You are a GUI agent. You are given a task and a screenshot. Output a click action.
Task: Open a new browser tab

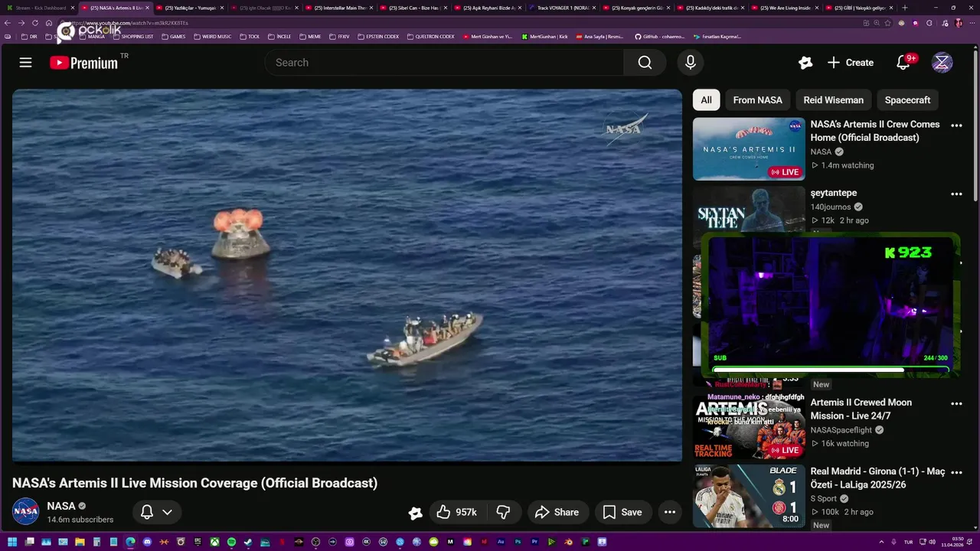click(904, 8)
